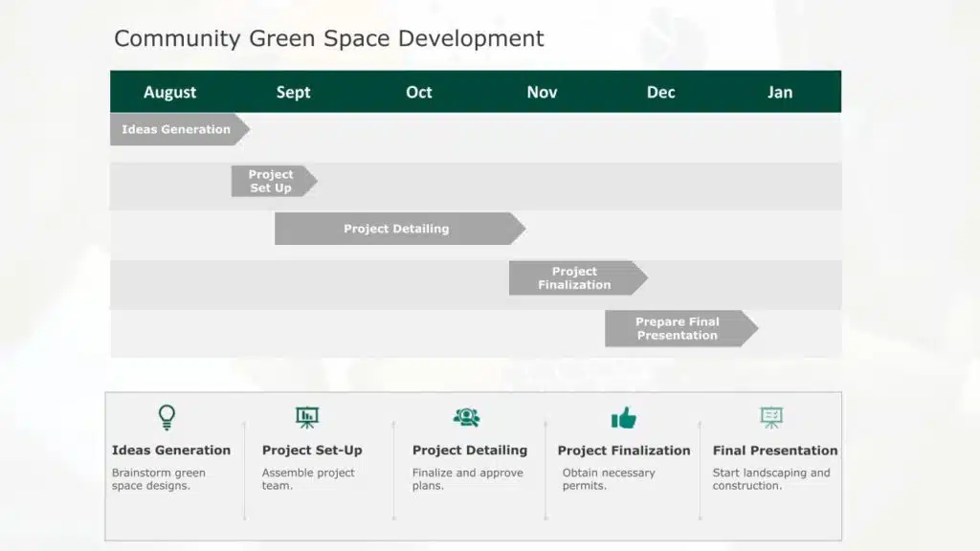Click the lightbulb Ideas Generation icon
This screenshot has width=980, height=551.
point(167,417)
